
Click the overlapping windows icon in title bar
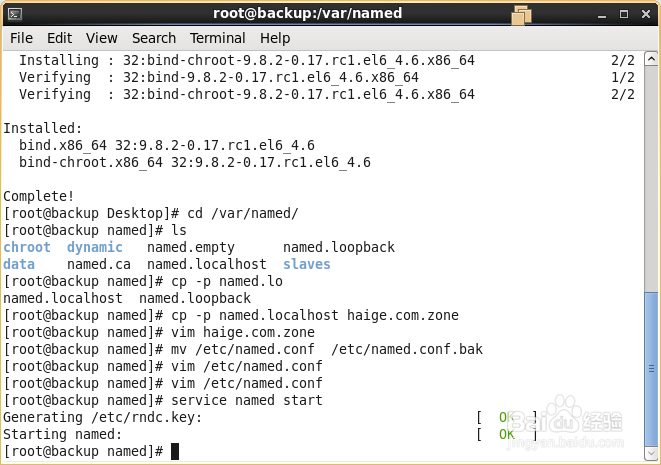coord(521,14)
